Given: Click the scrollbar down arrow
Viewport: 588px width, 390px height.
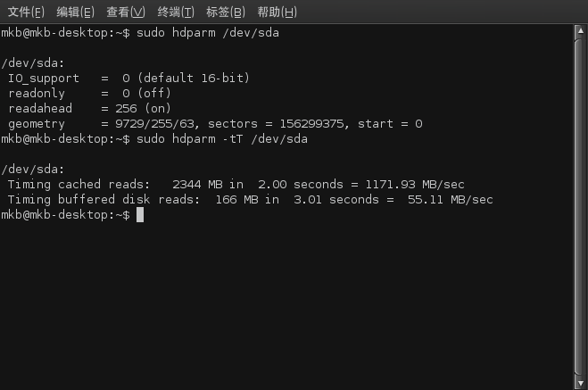Looking at the screenshot, I should [x=581, y=383].
